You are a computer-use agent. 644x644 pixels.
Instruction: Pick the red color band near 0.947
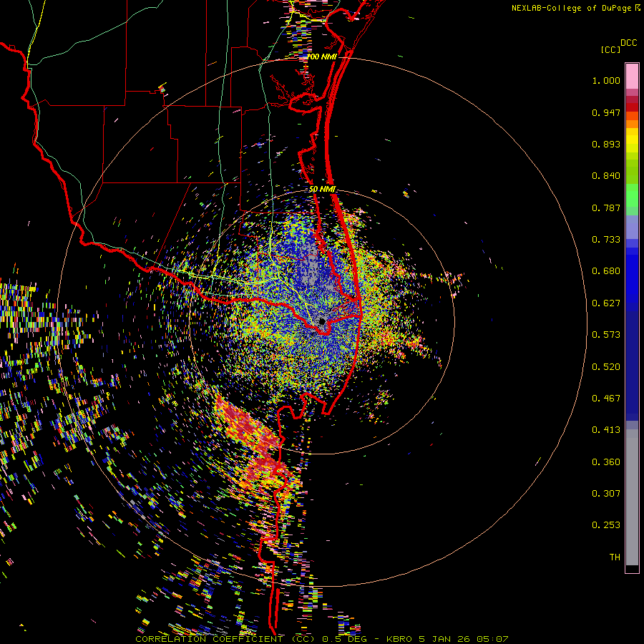click(x=632, y=107)
